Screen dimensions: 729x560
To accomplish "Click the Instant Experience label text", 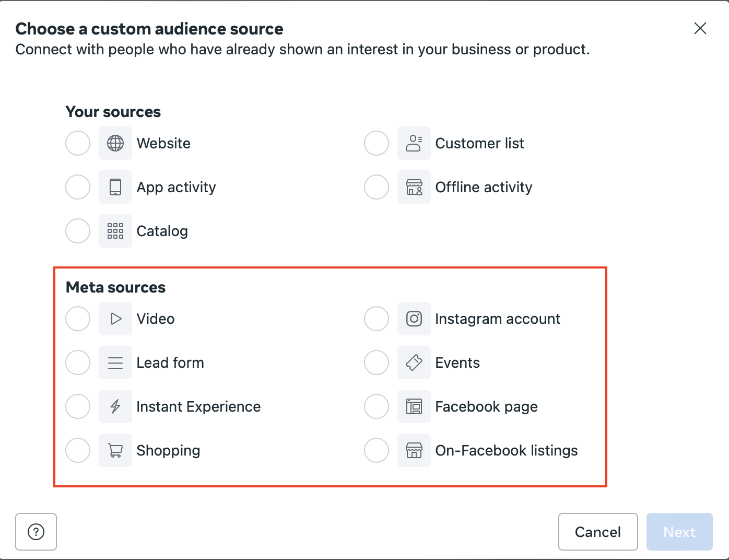I will [x=198, y=407].
